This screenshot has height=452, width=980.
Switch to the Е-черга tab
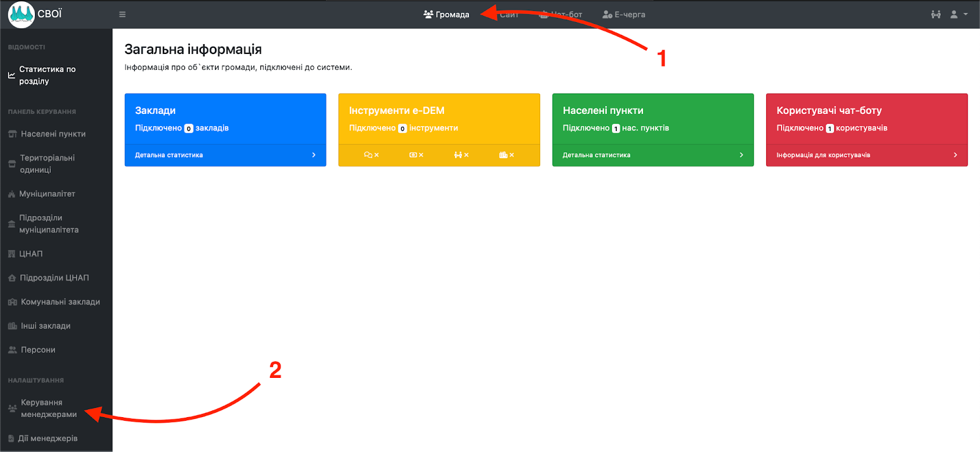point(624,15)
